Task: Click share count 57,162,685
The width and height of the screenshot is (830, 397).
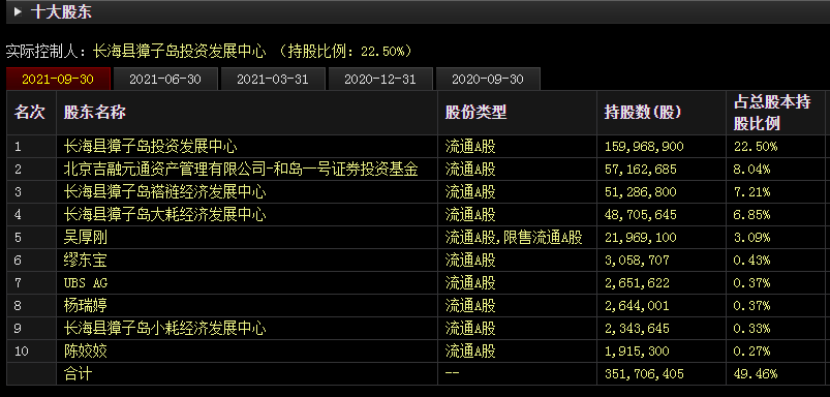Action: pos(640,169)
